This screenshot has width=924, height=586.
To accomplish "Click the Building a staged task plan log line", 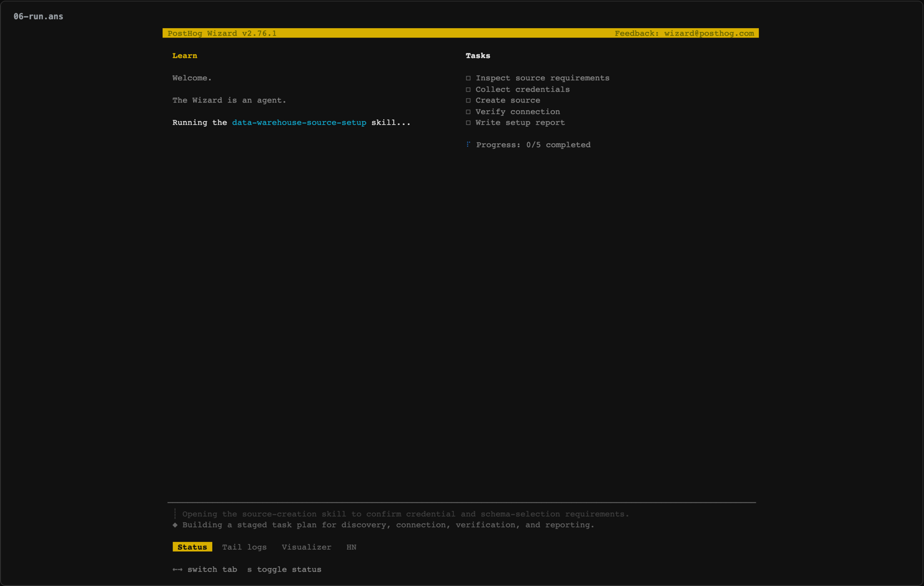I will tap(388, 525).
